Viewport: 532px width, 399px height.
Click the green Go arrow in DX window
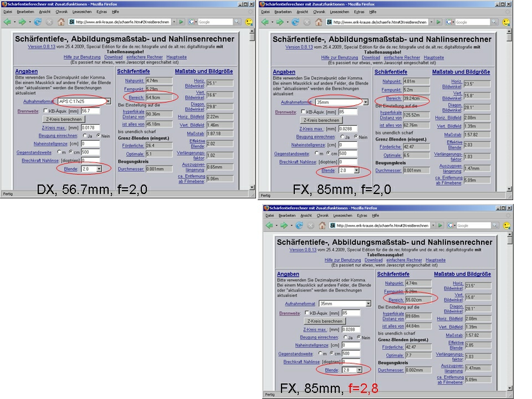[181, 22]
